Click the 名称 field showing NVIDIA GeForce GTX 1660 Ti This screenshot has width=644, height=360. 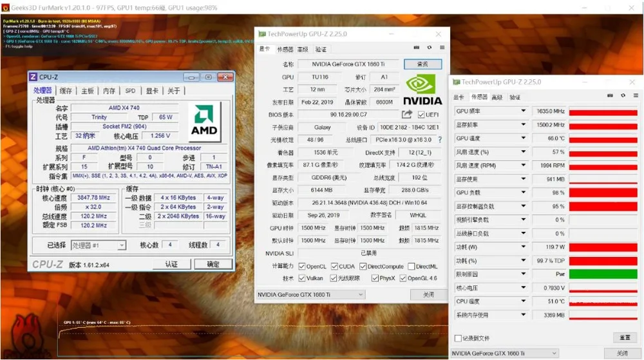click(x=348, y=64)
